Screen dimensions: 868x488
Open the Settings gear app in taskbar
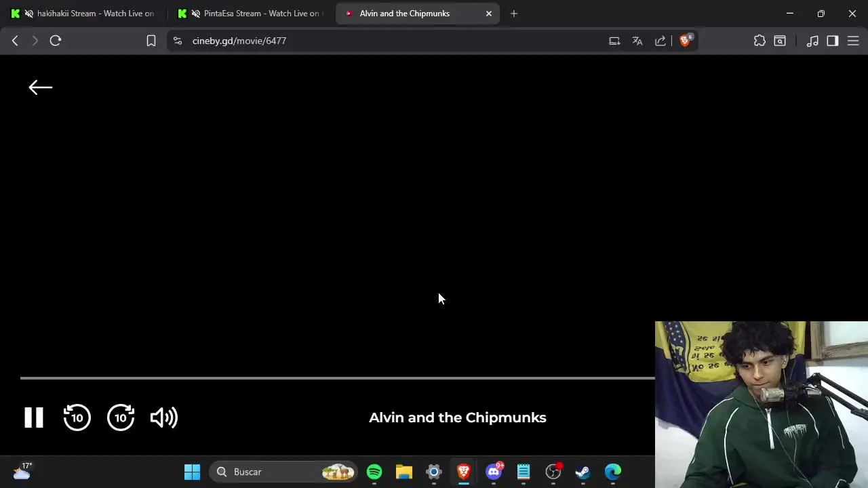(434, 472)
